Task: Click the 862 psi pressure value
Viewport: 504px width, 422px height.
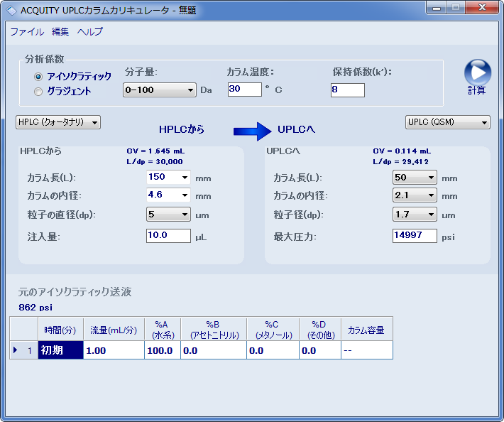Action: tap(35, 307)
